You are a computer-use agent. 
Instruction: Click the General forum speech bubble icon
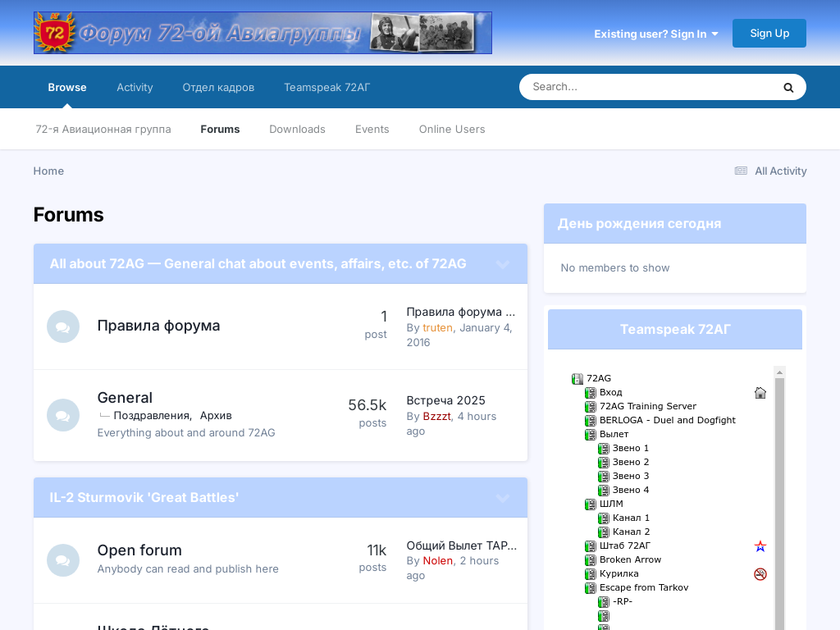tap(63, 415)
